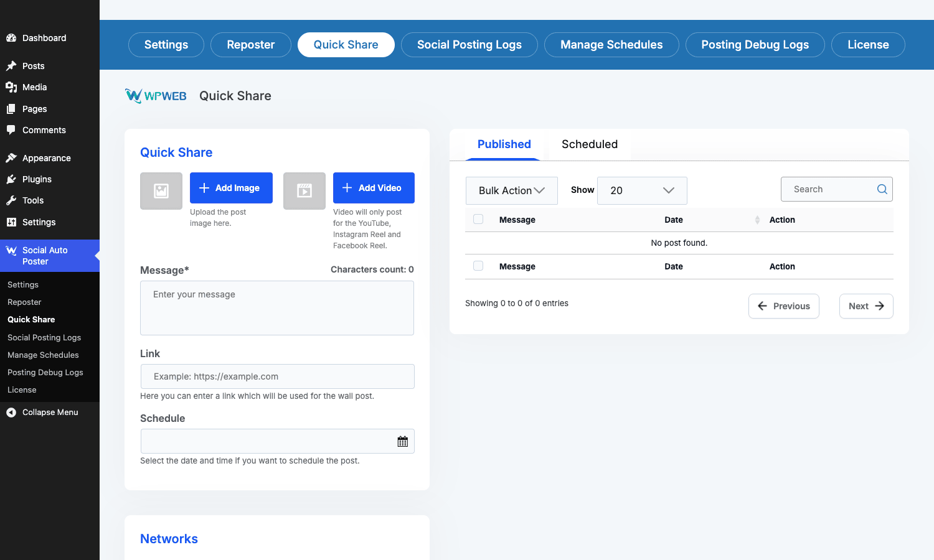Click the Add Image button
The height and width of the screenshot is (560, 934).
(231, 188)
